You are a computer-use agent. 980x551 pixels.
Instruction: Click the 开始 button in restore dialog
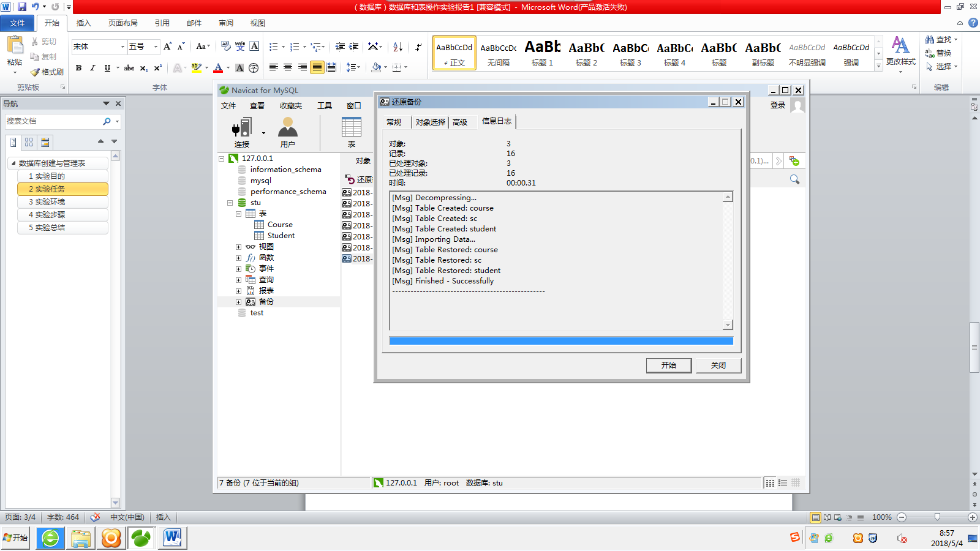pos(669,365)
